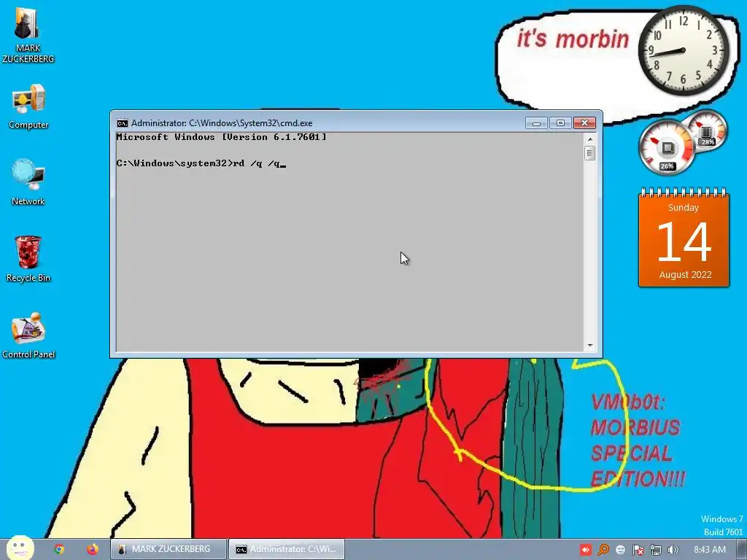
Task: Maximize the cmd.exe window
Action: tap(560, 122)
